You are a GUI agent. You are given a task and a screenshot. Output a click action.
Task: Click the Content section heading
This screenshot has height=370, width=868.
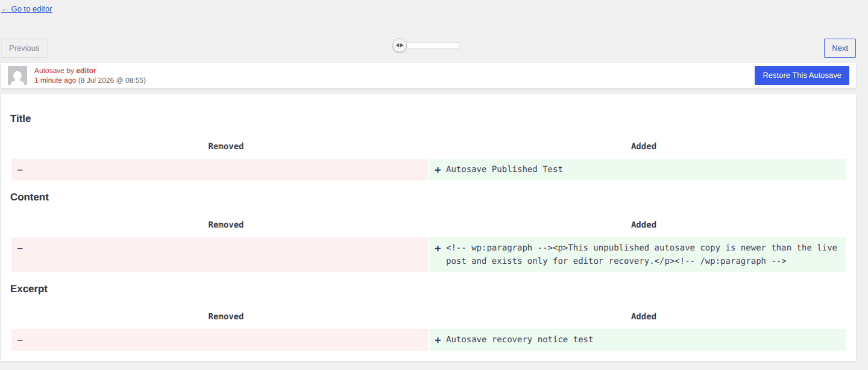point(30,197)
